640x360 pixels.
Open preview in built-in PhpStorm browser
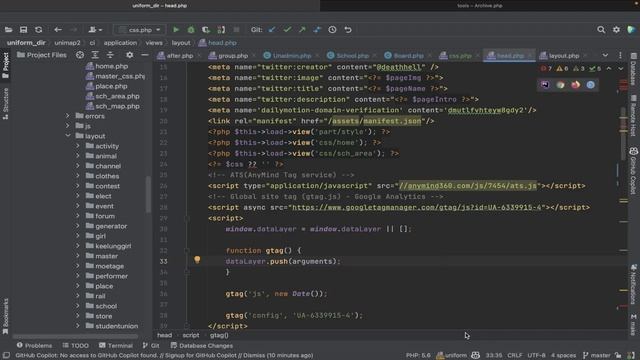(x=545, y=85)
